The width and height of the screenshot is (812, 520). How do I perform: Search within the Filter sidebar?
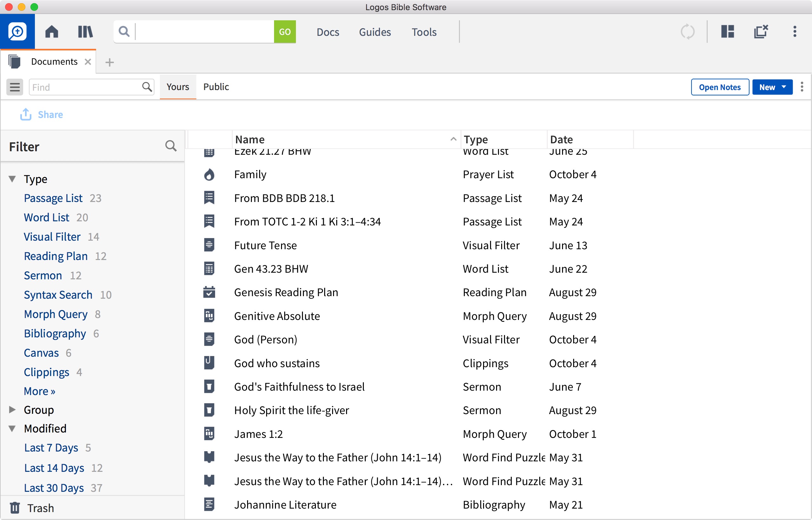point(171,146)
